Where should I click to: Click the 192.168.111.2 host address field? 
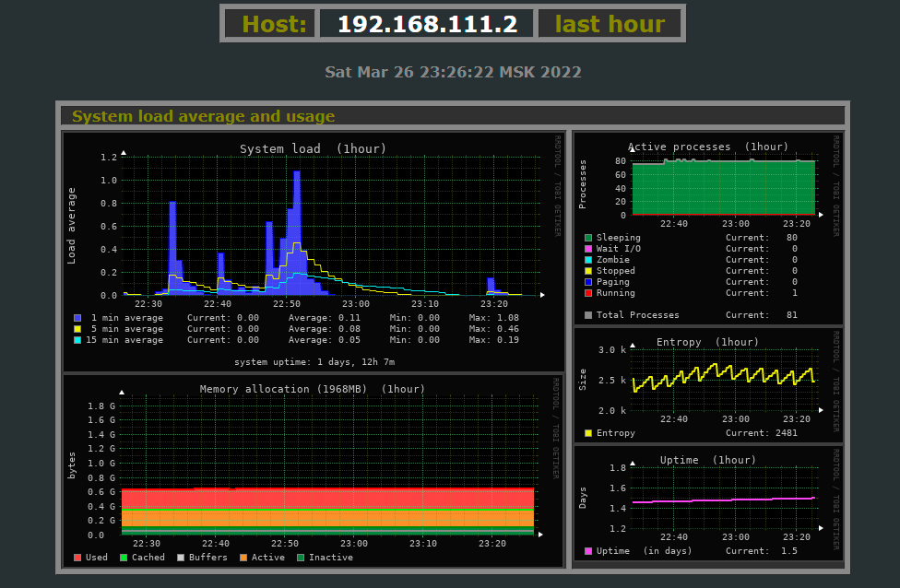coord(427,24)
